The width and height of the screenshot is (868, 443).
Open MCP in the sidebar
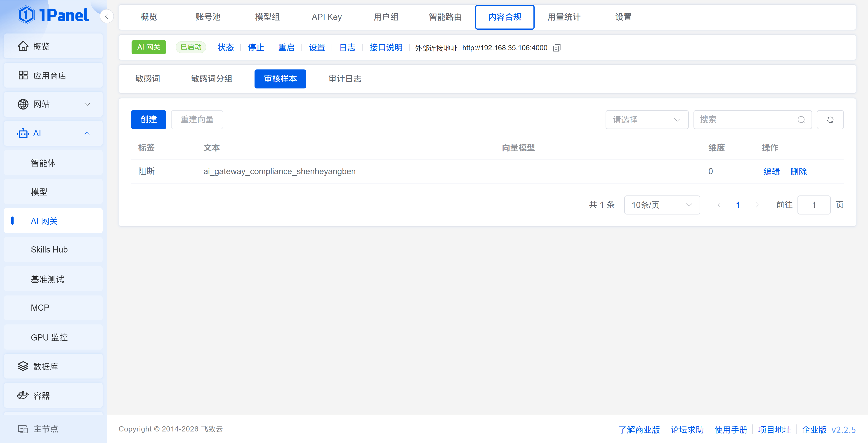[53, 308]
